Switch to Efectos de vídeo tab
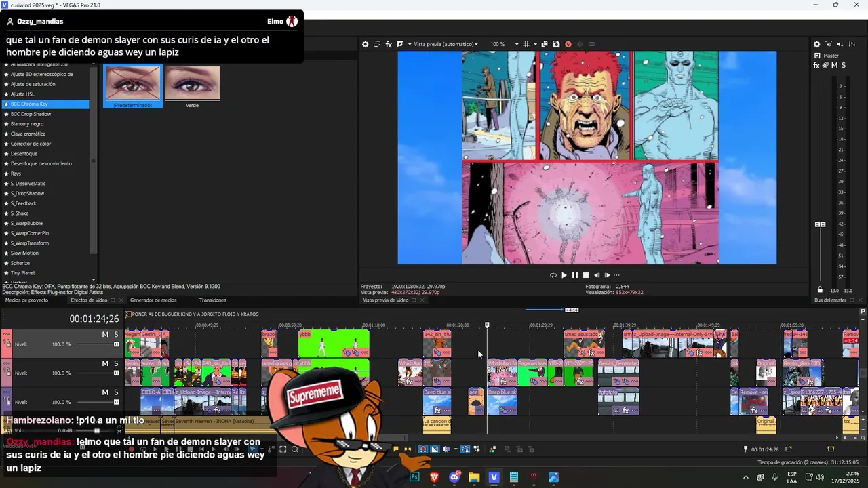Image resolution: width=868 pixels, height=488 pixels. pos(89,300)
